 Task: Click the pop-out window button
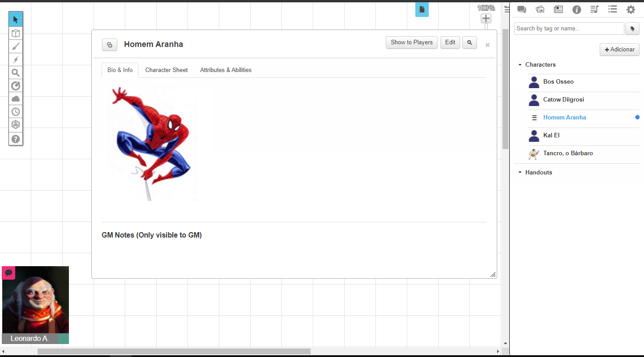point(110,45)
